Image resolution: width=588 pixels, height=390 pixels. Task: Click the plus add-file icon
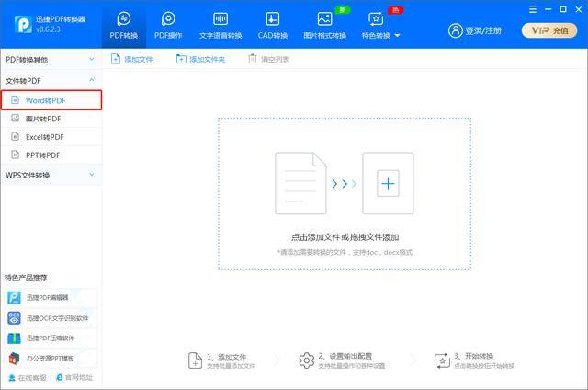[388, 183]
